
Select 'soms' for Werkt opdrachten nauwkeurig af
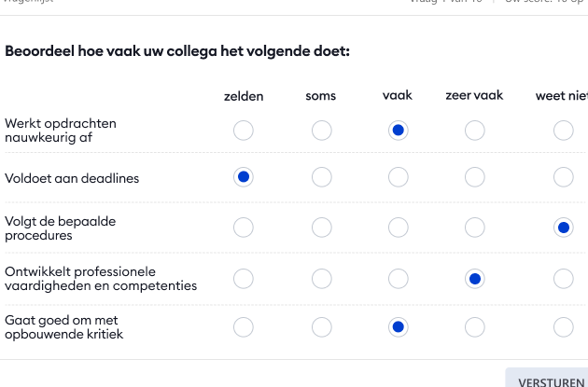(322, 131)
